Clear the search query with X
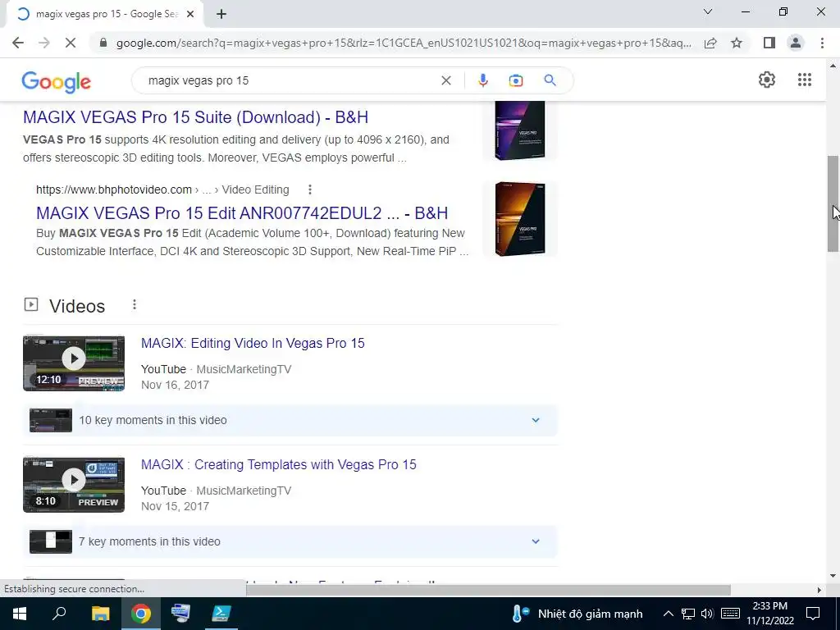The height and width of the screenshot is (630, 840). coord(445,80)
